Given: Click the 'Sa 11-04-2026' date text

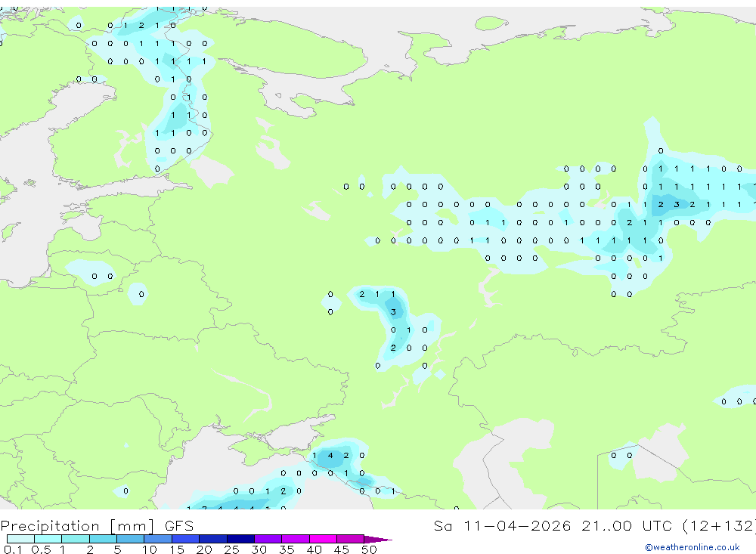Looking at the screenshot, I should 503,525.
